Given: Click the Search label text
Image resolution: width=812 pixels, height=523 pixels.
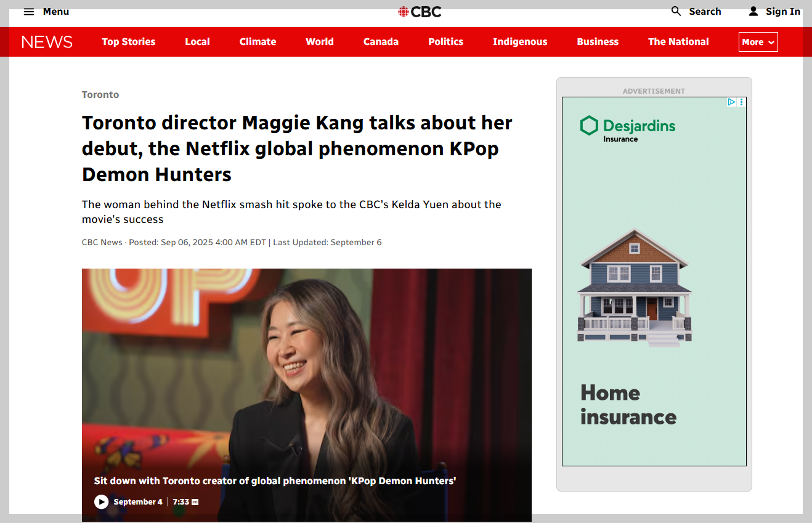Looking at the screenshot, I should click(x=705, y=11).
